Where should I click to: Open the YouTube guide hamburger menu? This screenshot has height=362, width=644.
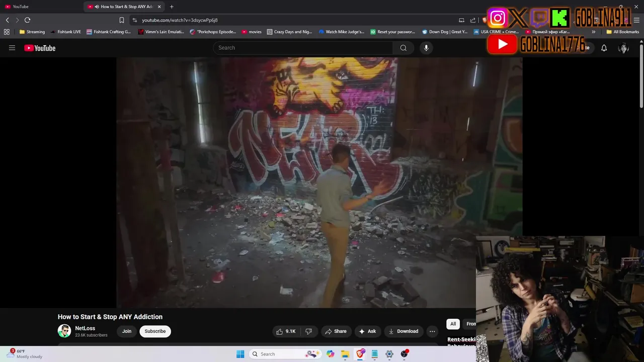pyautogui.click(x=12, y=48)
